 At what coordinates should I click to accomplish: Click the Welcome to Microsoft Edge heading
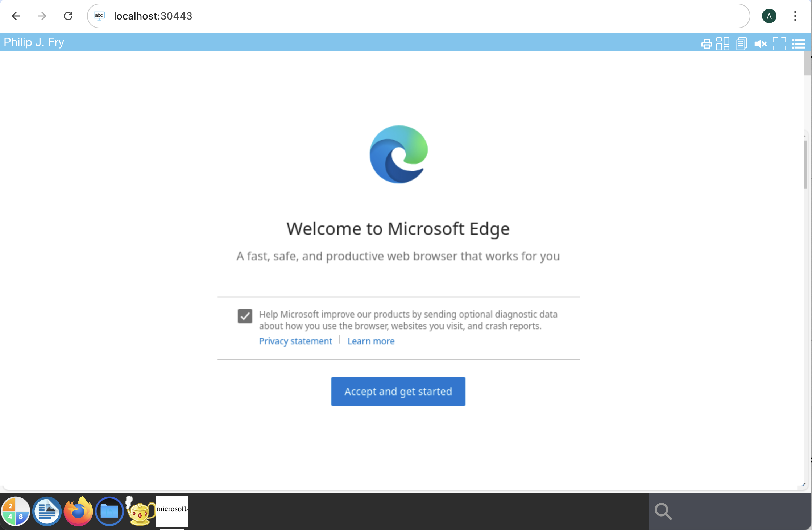[x=398, y=229]
